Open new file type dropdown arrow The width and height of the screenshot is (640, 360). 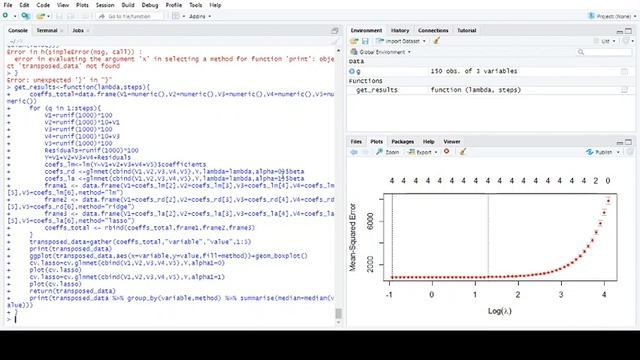click(15, 16)
